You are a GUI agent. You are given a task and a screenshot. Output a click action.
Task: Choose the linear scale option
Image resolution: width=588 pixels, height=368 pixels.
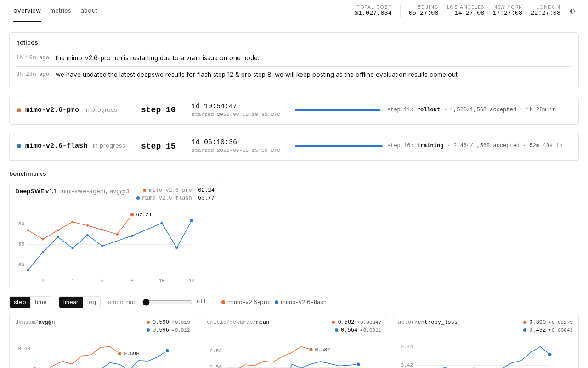pos(71,302)
